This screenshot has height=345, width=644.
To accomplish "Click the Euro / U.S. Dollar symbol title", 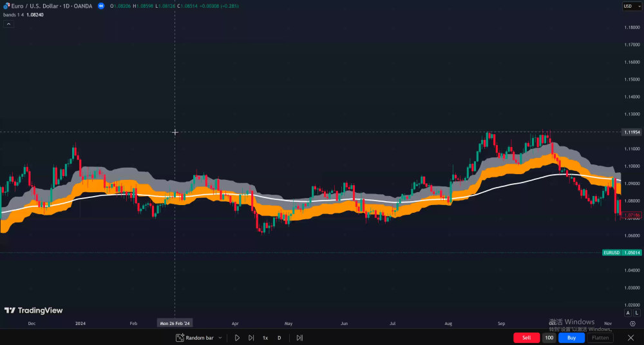I will point(52,6).
